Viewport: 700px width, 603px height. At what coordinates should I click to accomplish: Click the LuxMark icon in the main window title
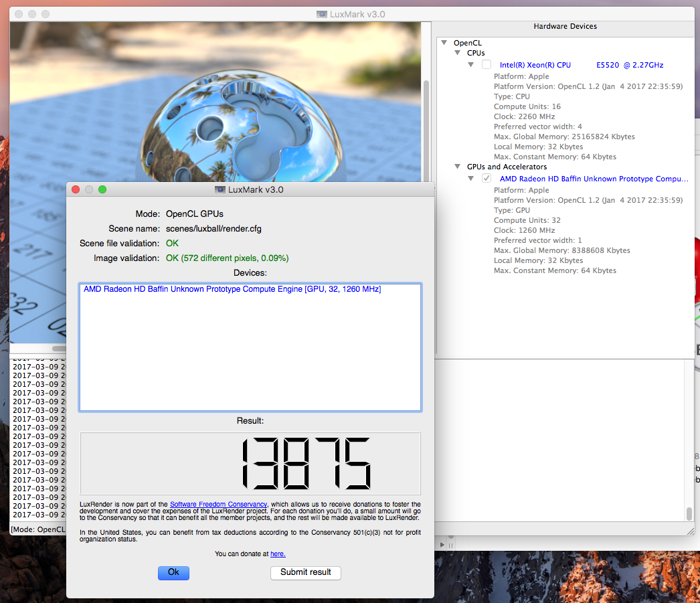322,14
